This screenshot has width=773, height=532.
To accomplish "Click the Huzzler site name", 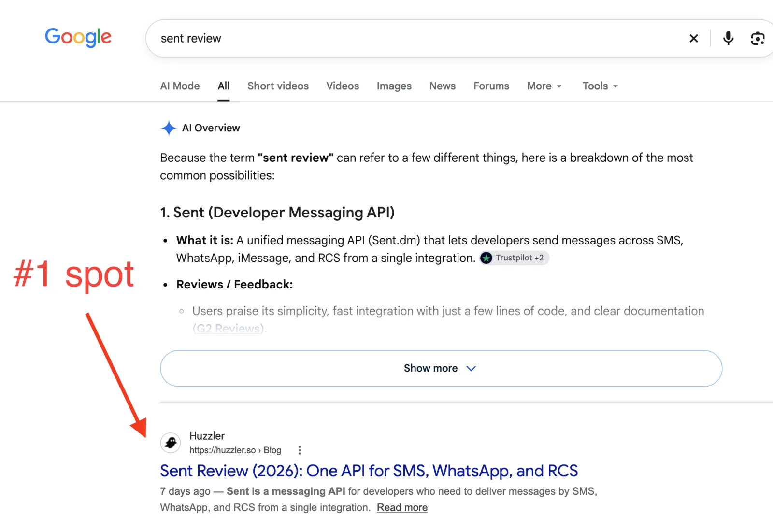I will pyautogui.click(x=207, y=436).
